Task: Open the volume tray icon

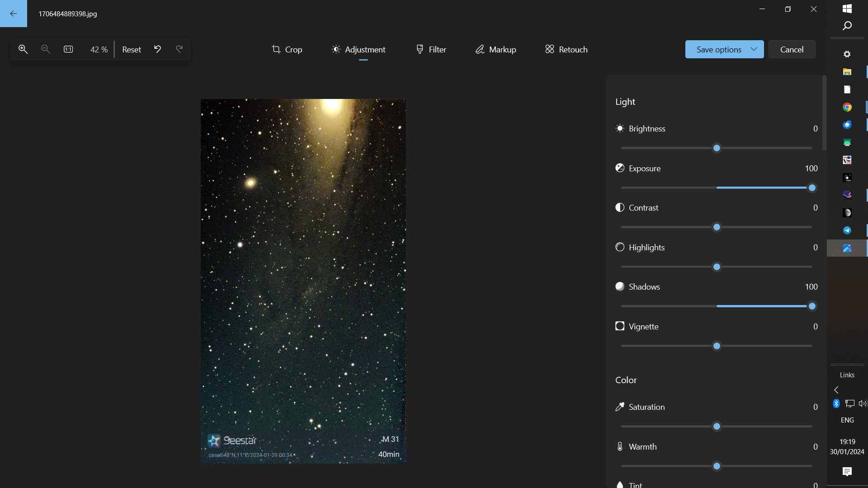Action: 863,404
